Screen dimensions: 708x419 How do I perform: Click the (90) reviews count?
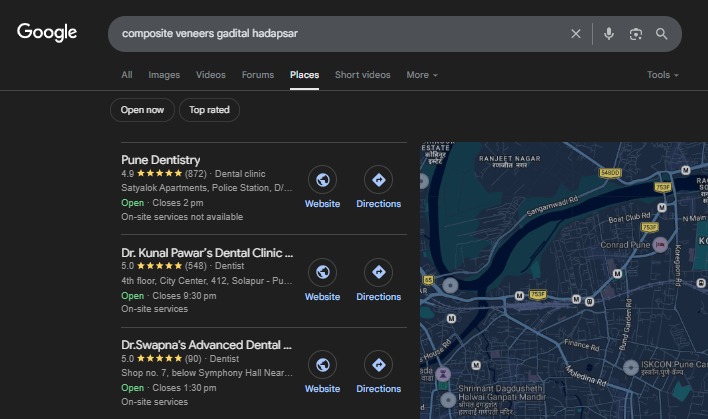click(x=193, y=359)
